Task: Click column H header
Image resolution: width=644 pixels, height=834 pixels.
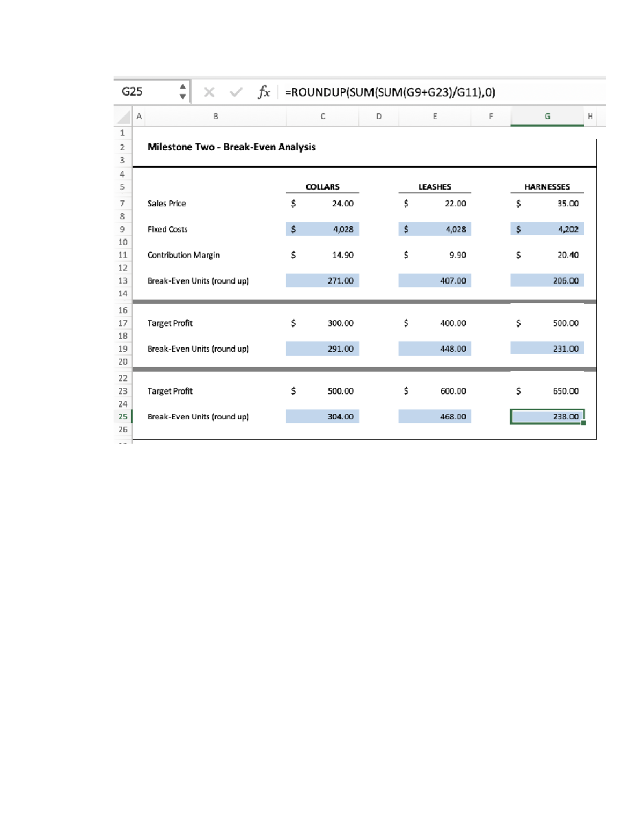Action: coord(591,115)
